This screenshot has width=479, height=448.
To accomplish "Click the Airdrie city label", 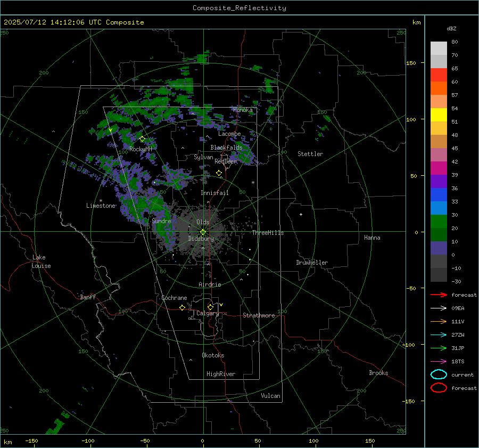I will click(210, 284).
